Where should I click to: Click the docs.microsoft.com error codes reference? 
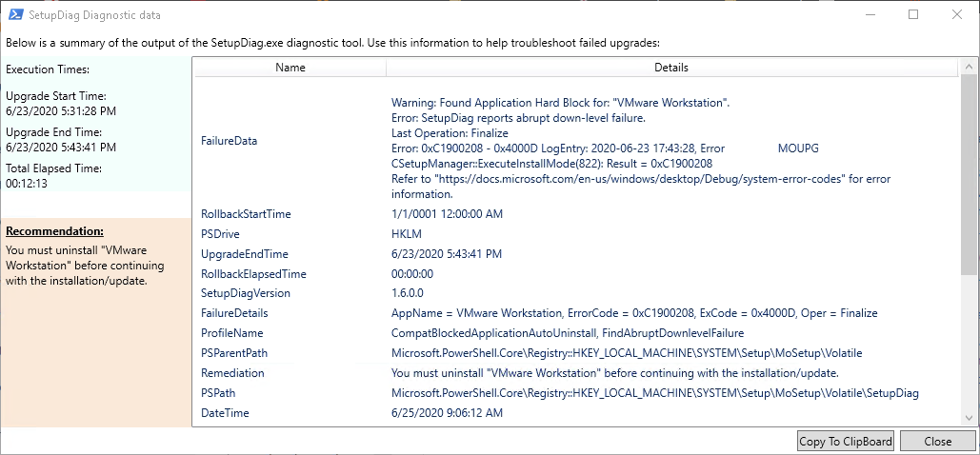tap(641, 187)
